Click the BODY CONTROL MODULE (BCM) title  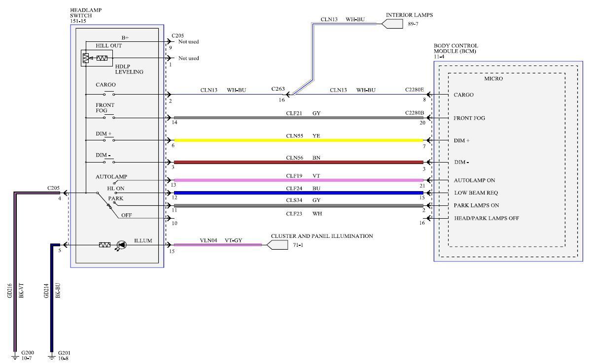coord(455,48)
